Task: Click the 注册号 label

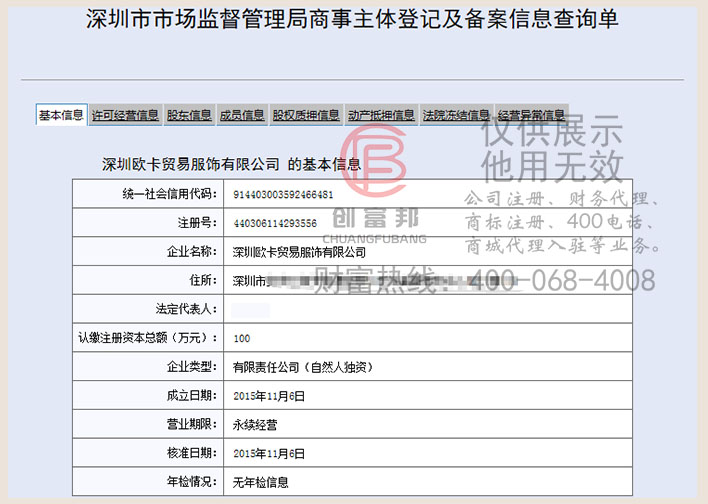Action: click(197, 223)
